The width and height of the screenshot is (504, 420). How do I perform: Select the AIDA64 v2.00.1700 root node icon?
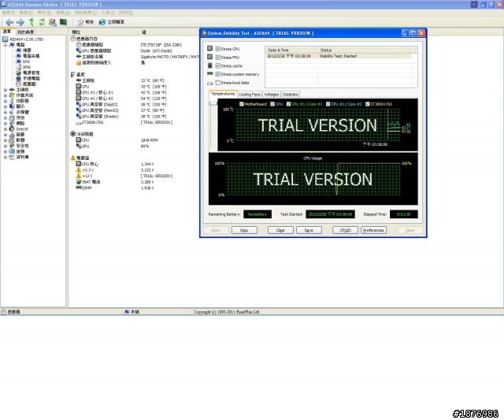6,39
